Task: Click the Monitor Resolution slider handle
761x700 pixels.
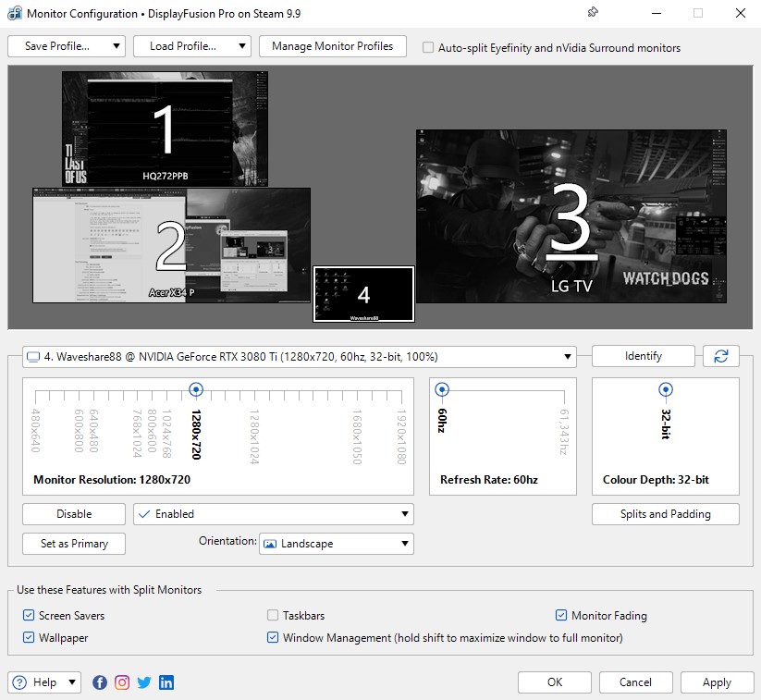Action: click(195, 389)
